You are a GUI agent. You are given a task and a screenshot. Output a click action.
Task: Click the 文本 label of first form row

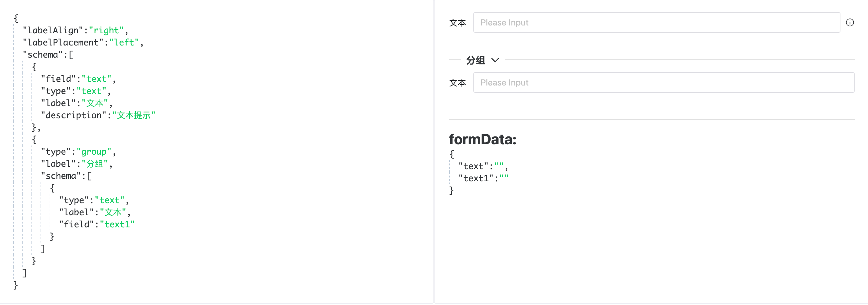[458, 23]
